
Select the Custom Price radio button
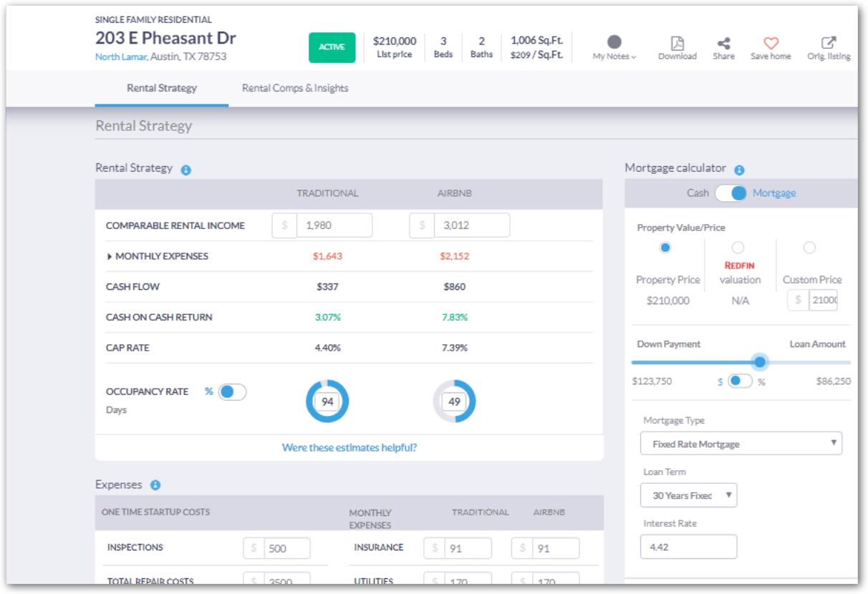click(809, 248)
